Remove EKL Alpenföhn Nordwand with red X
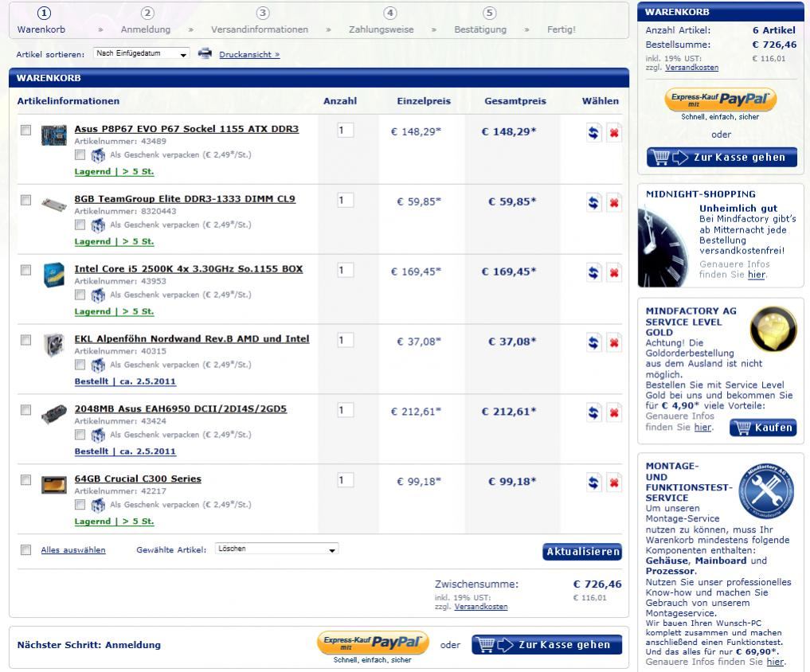The image size is (810, 672). pyautogui.click(x=614, y=342)
